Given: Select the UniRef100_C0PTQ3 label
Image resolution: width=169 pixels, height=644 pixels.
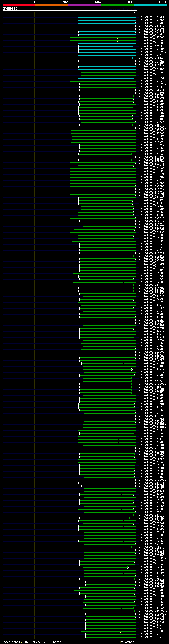Looking at the screenshot, I should pos(152,93).
